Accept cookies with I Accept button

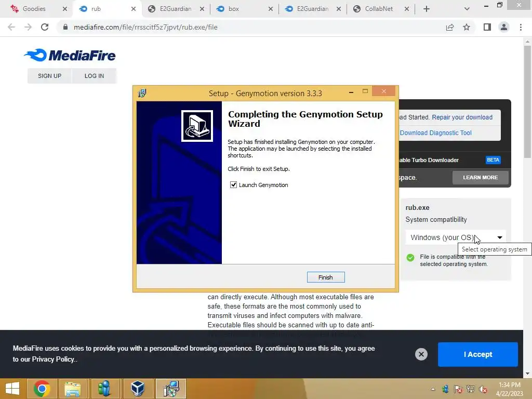[478, 354]
